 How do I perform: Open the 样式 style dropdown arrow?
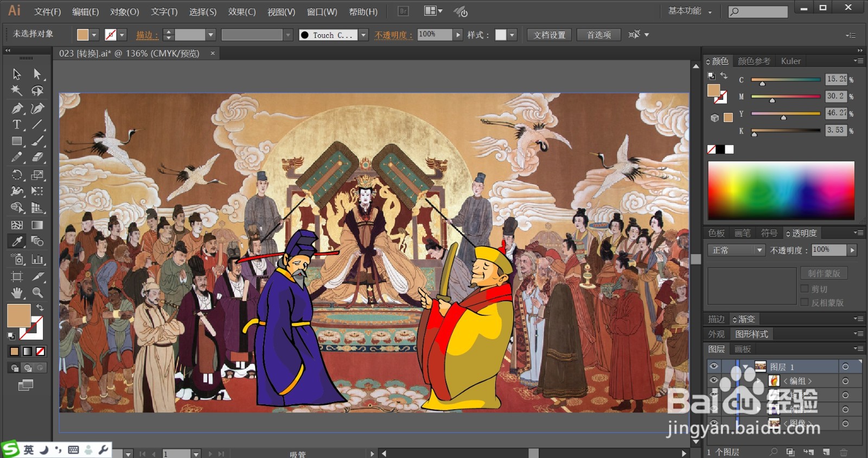[512, 35]
